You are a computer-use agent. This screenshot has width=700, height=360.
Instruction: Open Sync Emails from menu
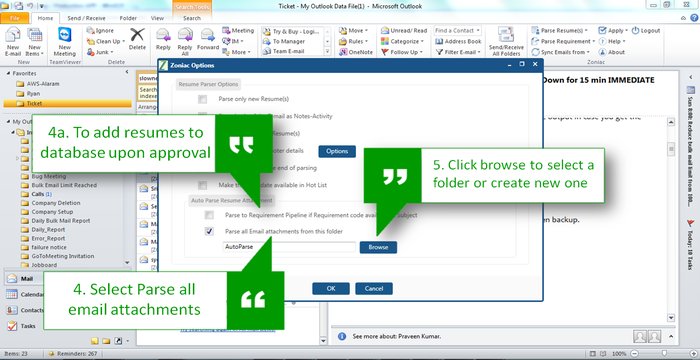[562, 52]
